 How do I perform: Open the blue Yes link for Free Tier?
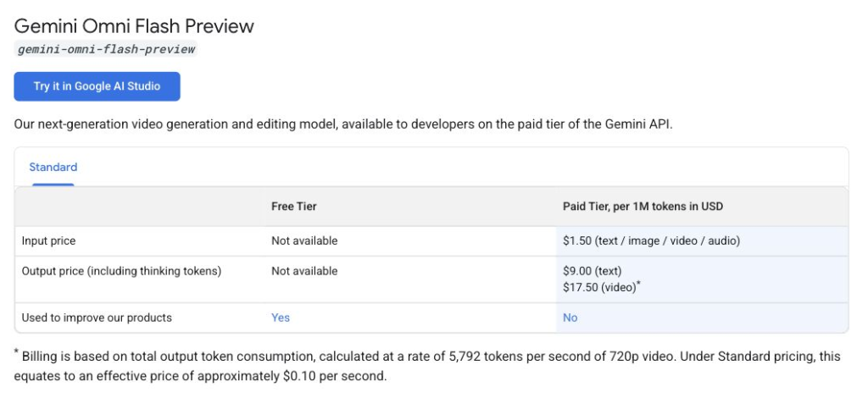[280, 318]
